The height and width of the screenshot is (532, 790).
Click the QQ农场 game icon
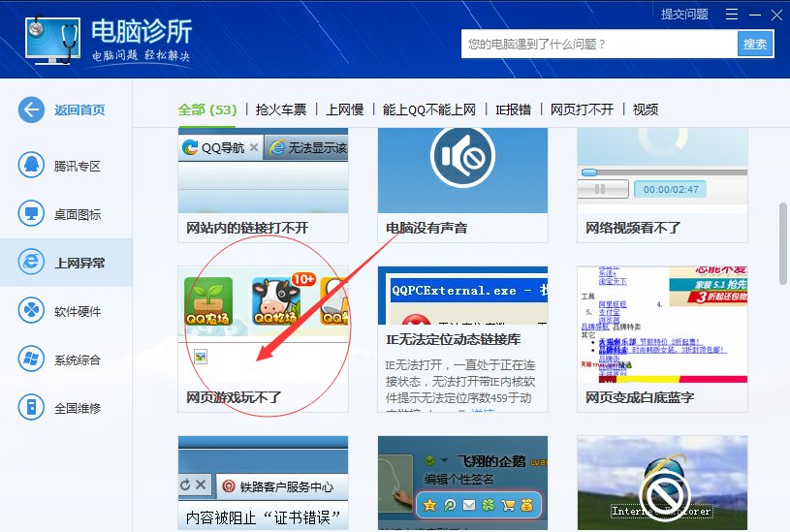(x=208, y=301)
